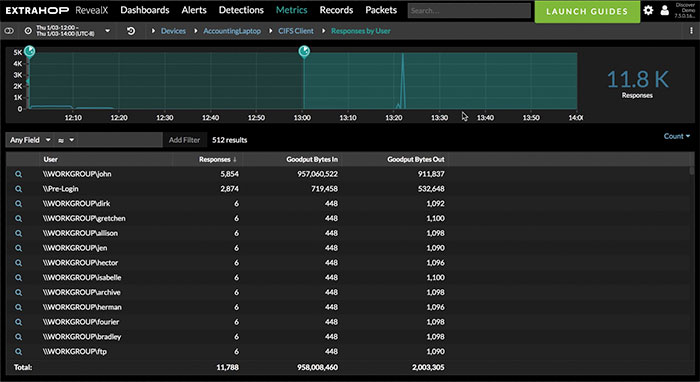
Task: Focus the global Search field
Action: pyautogui.click(x=469, y=11)
